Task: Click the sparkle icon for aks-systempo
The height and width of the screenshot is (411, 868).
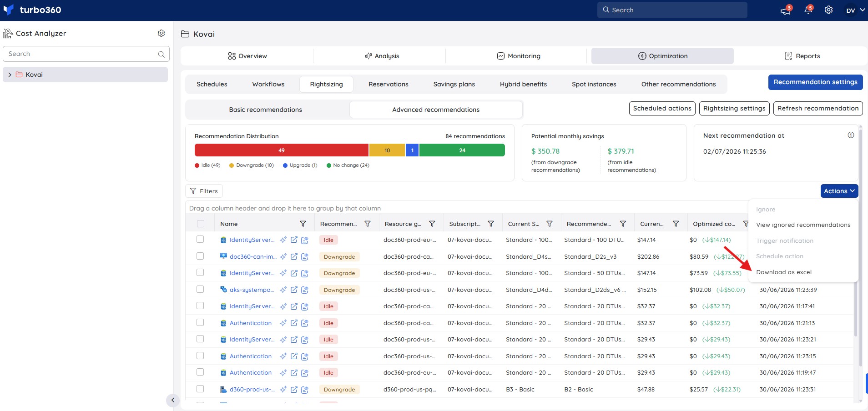Action: [283, 290]
